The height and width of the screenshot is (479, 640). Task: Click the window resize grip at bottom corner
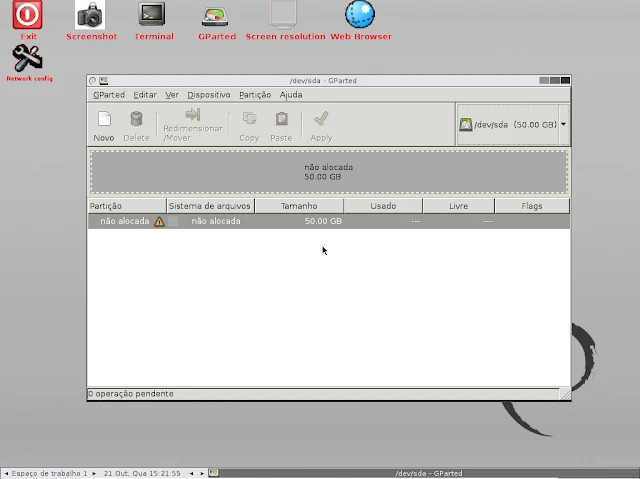(565, 394)
